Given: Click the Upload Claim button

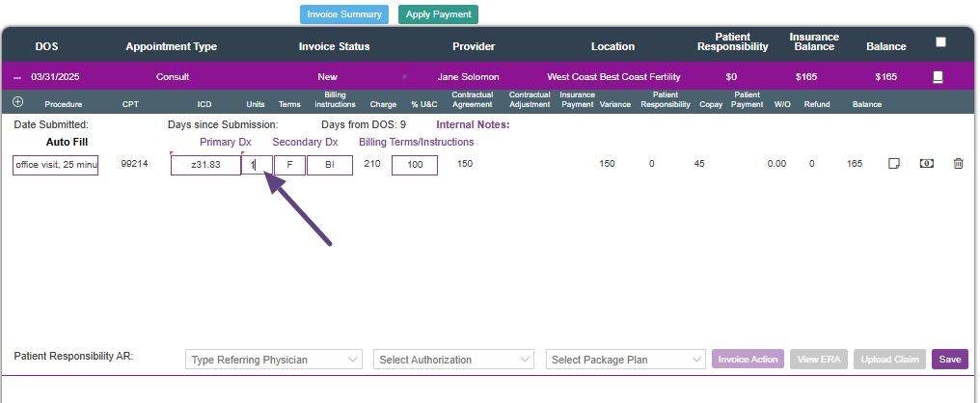Looking at the screenshot, I should [889, 360].
